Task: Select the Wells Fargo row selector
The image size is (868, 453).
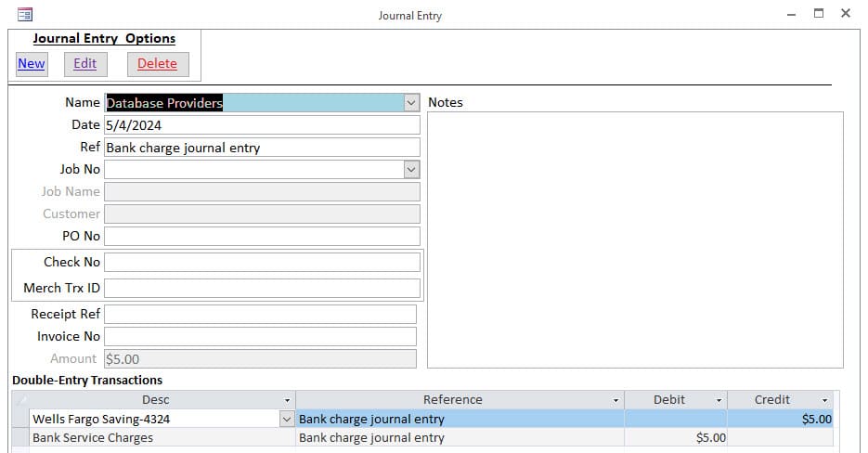Action: 20,420
